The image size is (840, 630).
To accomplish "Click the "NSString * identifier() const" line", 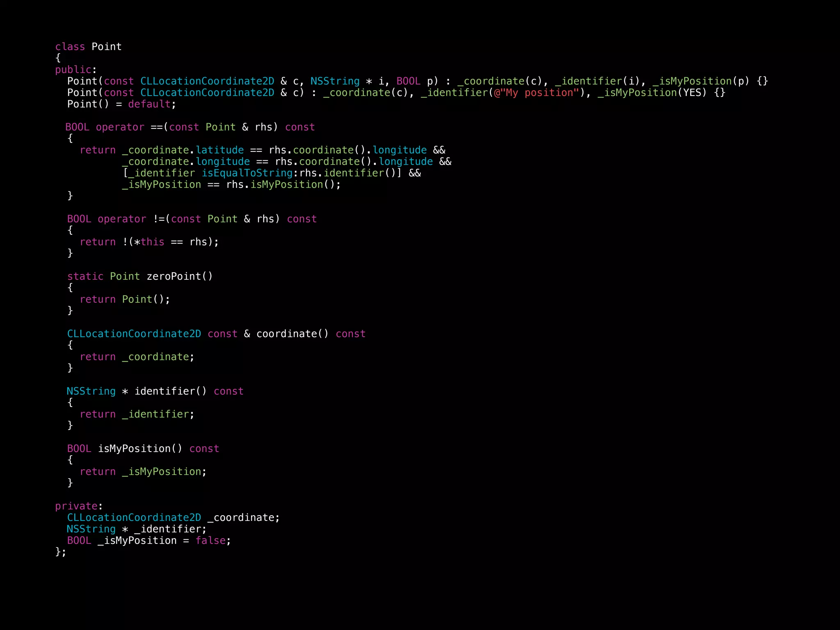I will tap(155, 391).
